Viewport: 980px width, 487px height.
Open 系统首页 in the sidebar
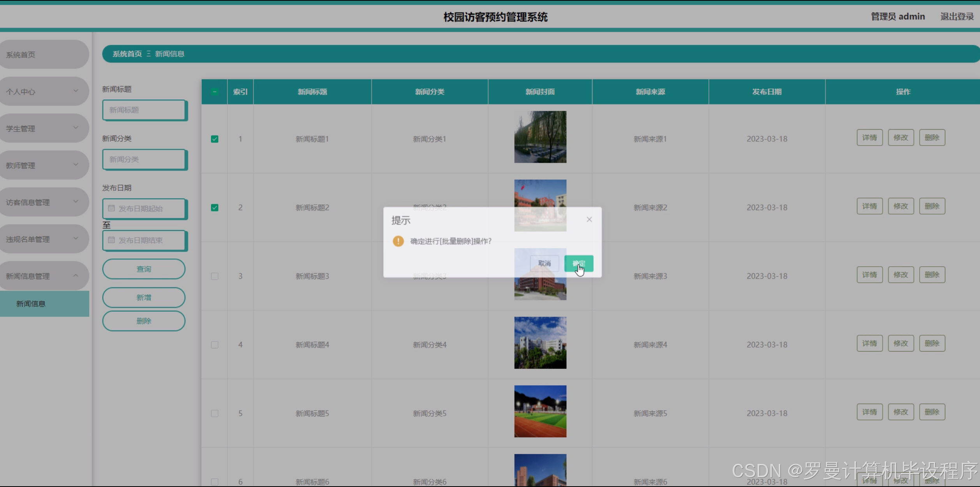point(44,55)
